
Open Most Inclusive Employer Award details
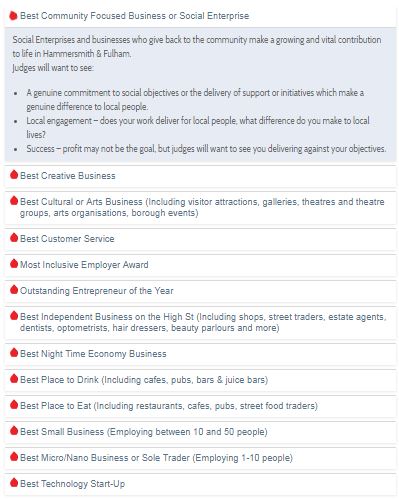coord(200,265)
